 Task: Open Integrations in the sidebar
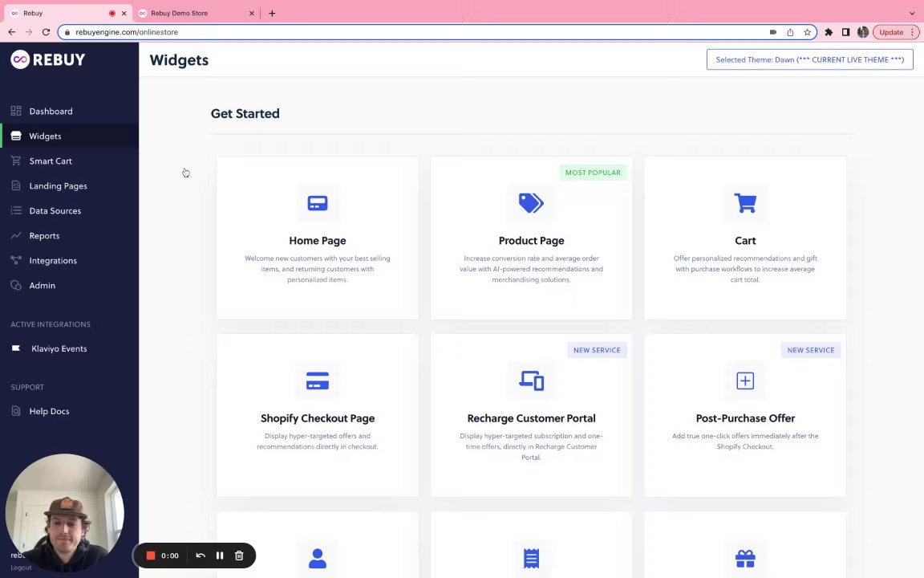[x=53, y=261]
